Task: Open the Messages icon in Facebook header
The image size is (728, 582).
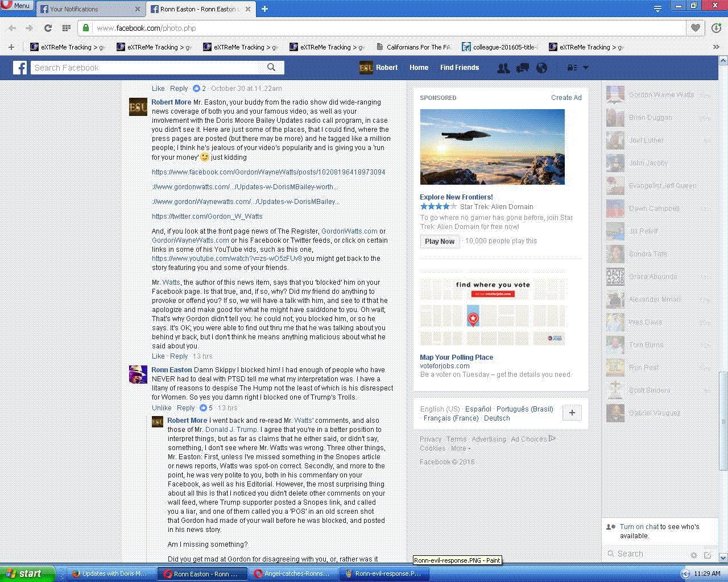Action: tap(522, 68)
